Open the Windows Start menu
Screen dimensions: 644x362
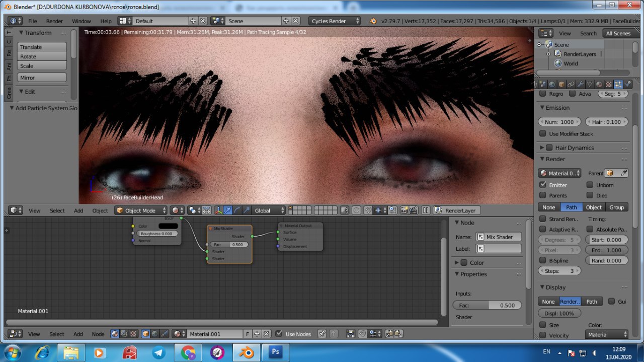coord(12,352)
